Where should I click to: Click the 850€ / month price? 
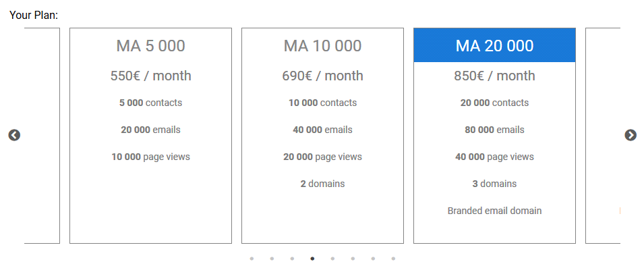click(494, 76)
